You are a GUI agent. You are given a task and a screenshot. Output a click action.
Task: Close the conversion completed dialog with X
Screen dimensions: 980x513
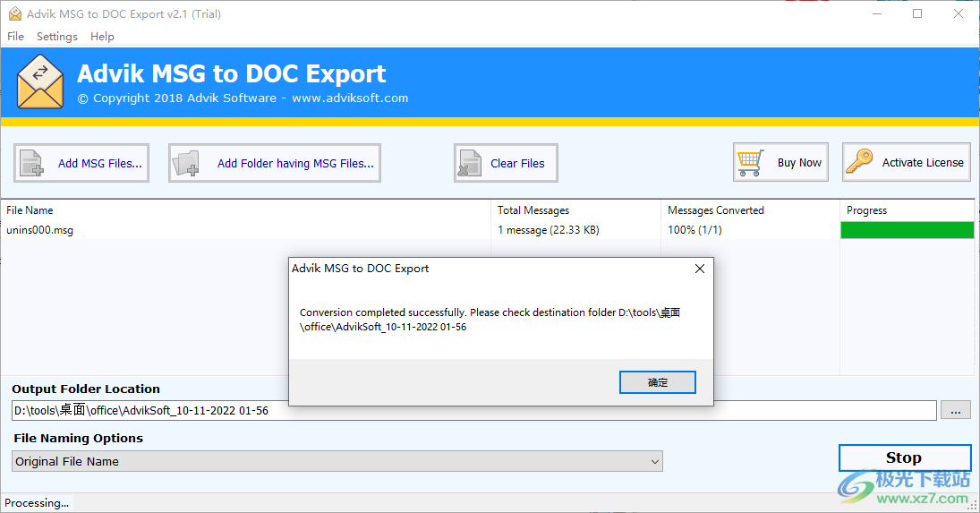click(699, 269)
